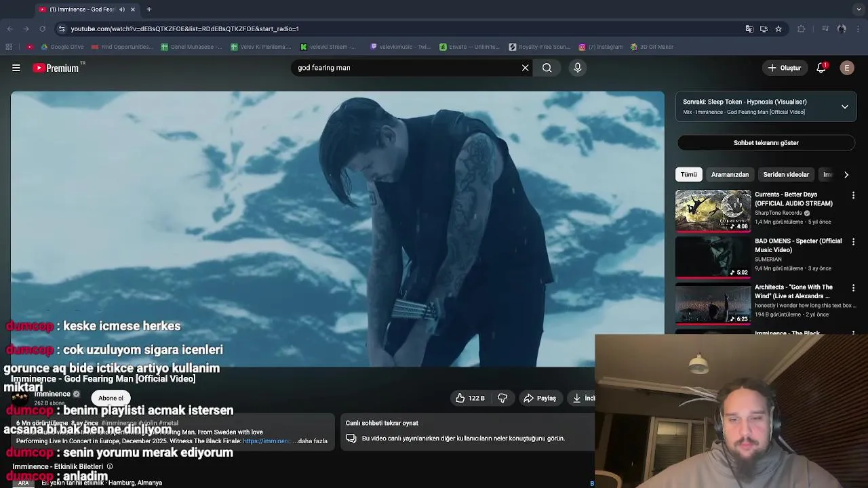Viewport: 868px width, 488px height.
Task: Open the Architects Gone With The Wind thumbnail
Action: pos(713,304)
